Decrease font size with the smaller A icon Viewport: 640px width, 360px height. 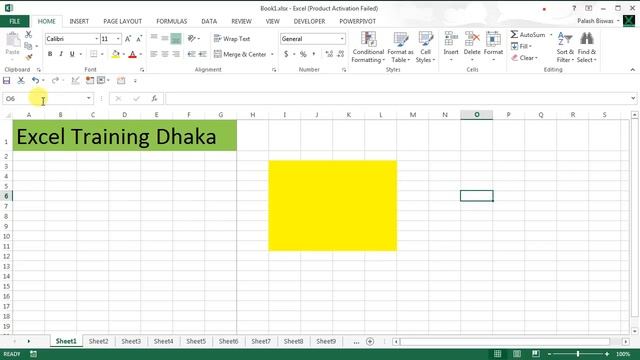tap(139, 39)
